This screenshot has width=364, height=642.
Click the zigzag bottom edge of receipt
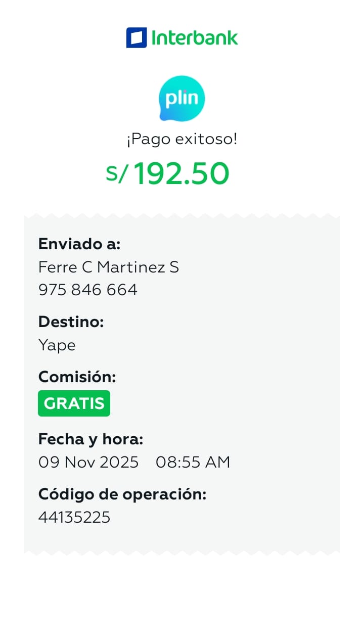182,552
